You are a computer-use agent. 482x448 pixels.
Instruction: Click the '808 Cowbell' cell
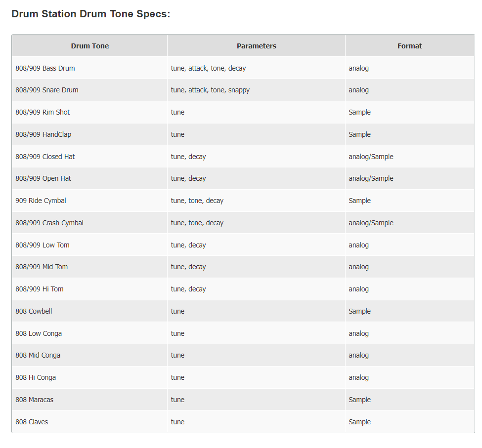pyautogui.click(x=90, y=311)
